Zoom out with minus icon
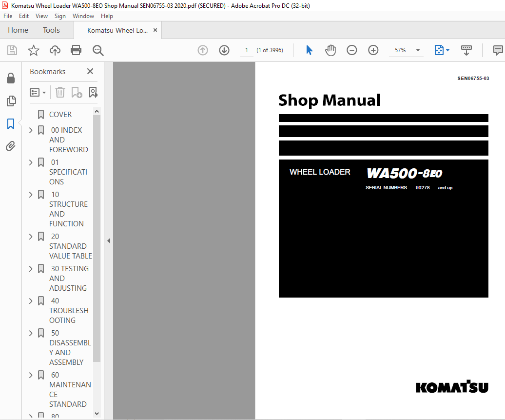Screen dimensions: 505x420 click(352, 50)
